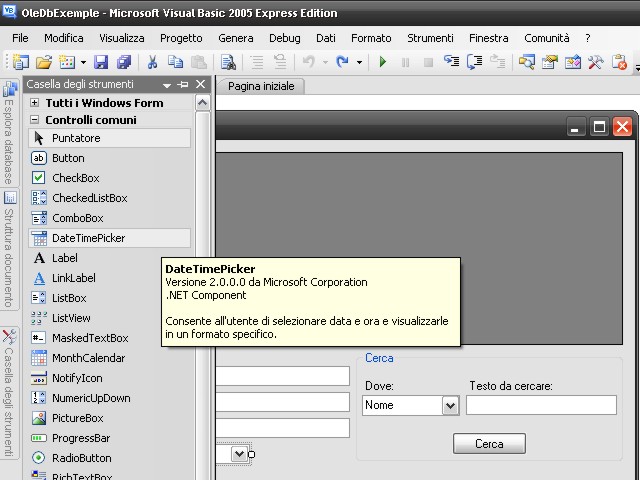640x480 pixels.
Task: Click the Testo da cercare input field
Action: point(541,405)
